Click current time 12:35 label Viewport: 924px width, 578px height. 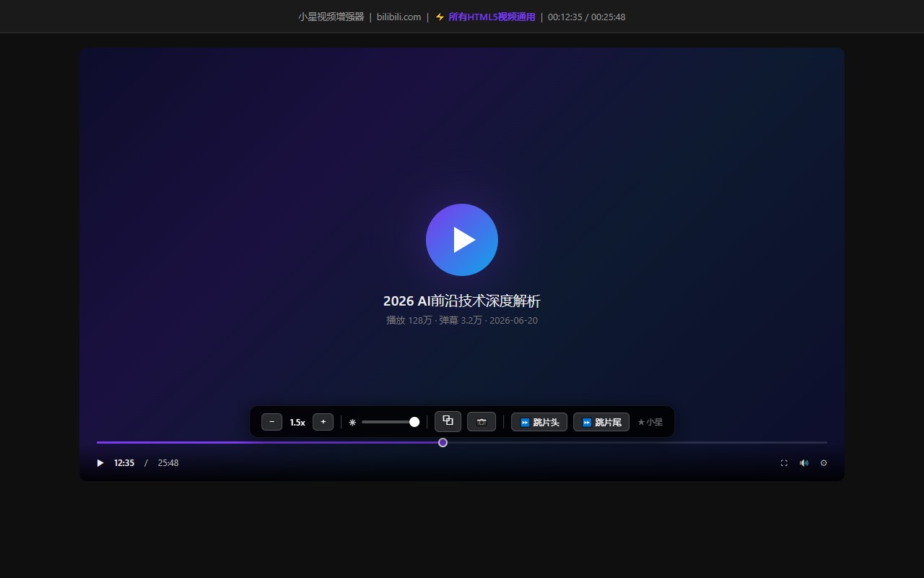tap(124, 463)
